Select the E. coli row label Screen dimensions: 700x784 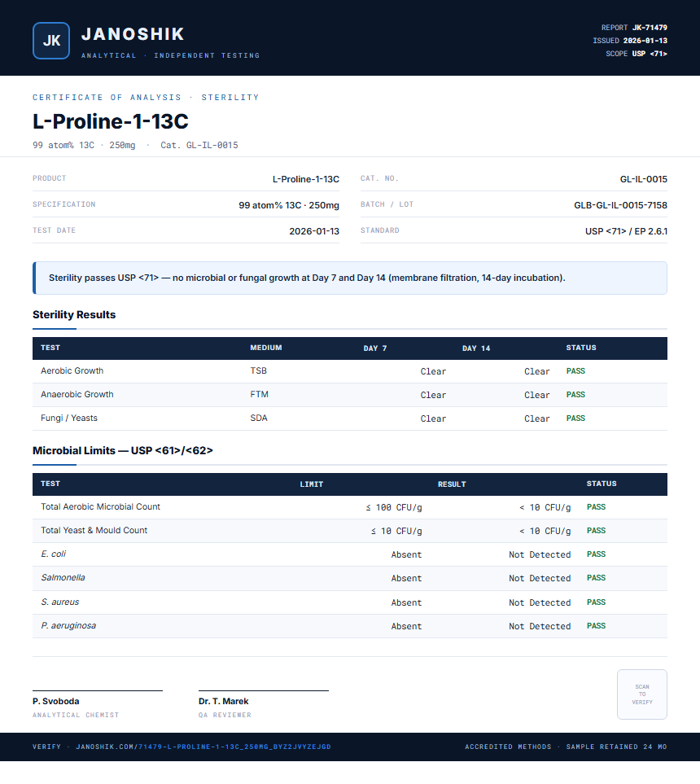[53, 554]
